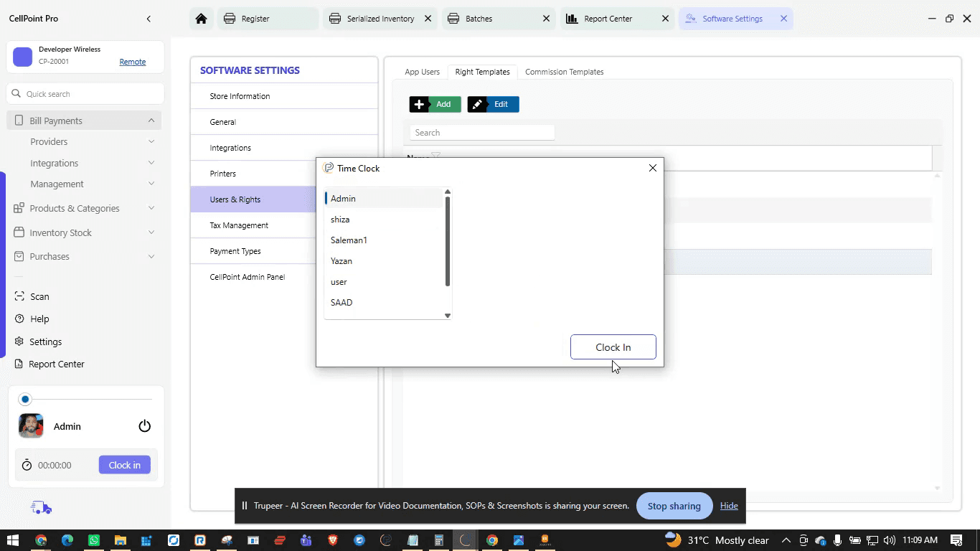
Task: Expand Products & Categories
Action: [x=151, y=208]
